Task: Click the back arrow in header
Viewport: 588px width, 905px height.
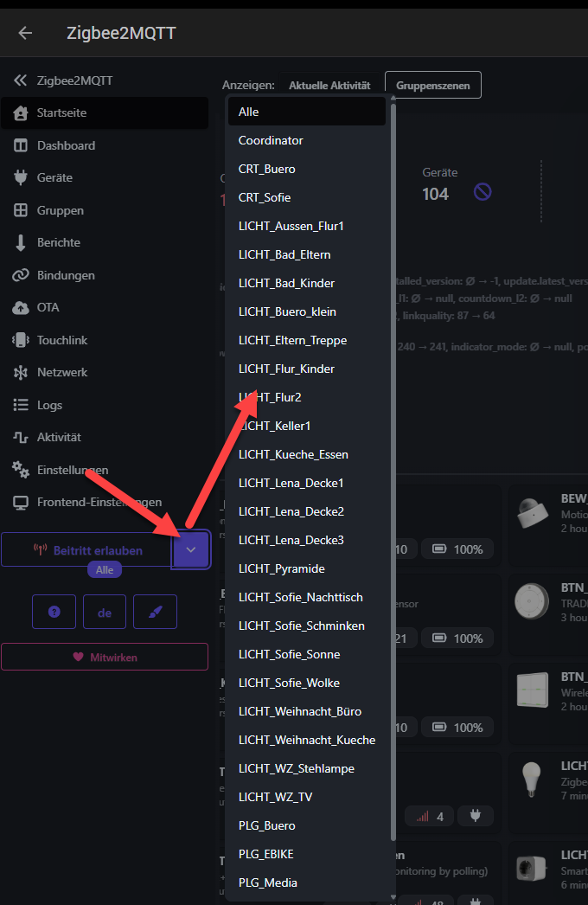Action: [x=25, y=33]
